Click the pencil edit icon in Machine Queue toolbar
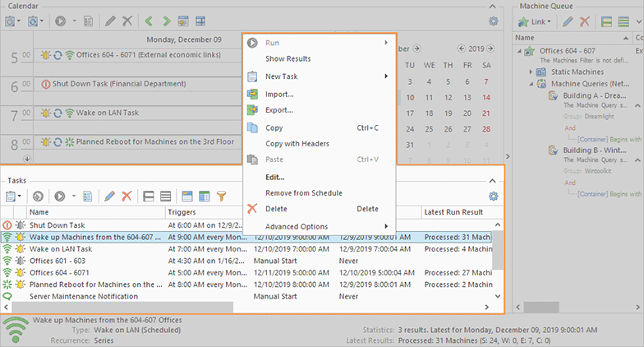 point(566,21)
